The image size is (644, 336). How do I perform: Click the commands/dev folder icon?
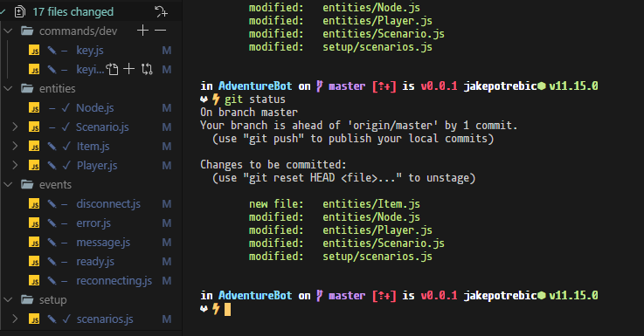click(27, 31)
